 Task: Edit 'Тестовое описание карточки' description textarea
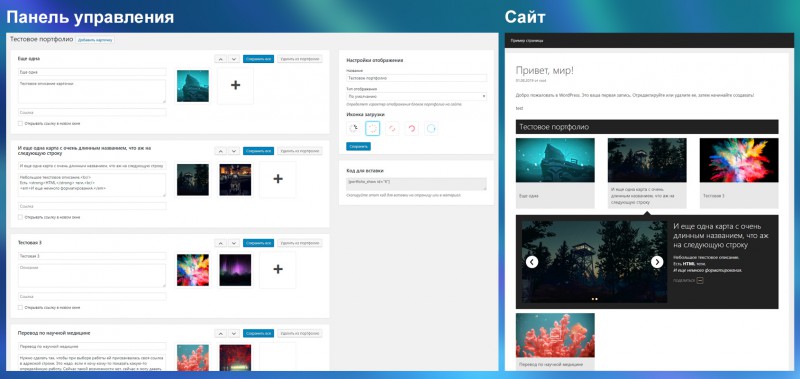pyautogui.click(x=92, y=91)
